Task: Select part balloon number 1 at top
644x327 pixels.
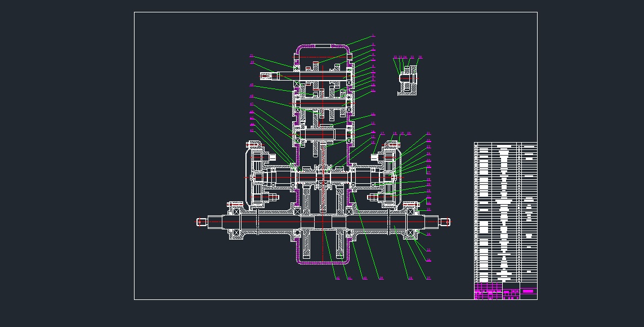Action: point(373,36)
